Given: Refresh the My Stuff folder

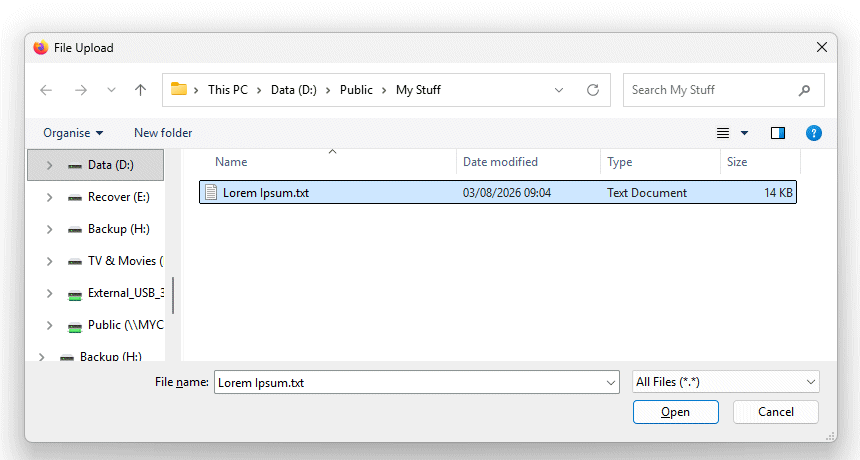Looking at the screenshot, I should [x=593, y=90].
